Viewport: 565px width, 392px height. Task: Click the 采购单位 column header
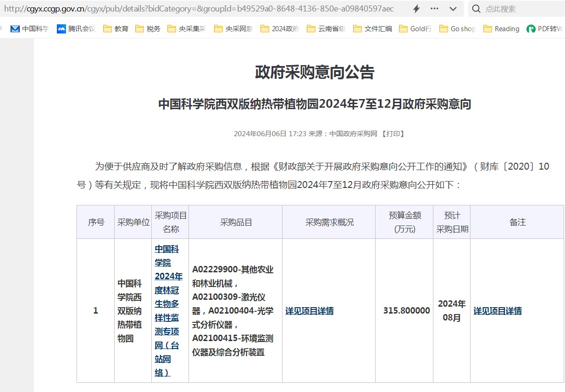(x=133, y=222)
